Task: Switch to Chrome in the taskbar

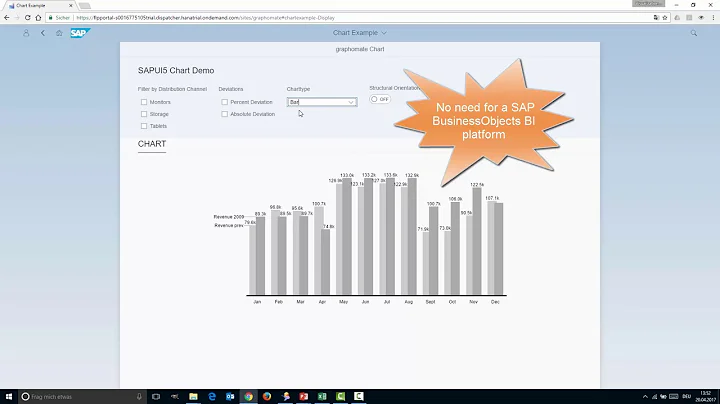Action: 248,396
